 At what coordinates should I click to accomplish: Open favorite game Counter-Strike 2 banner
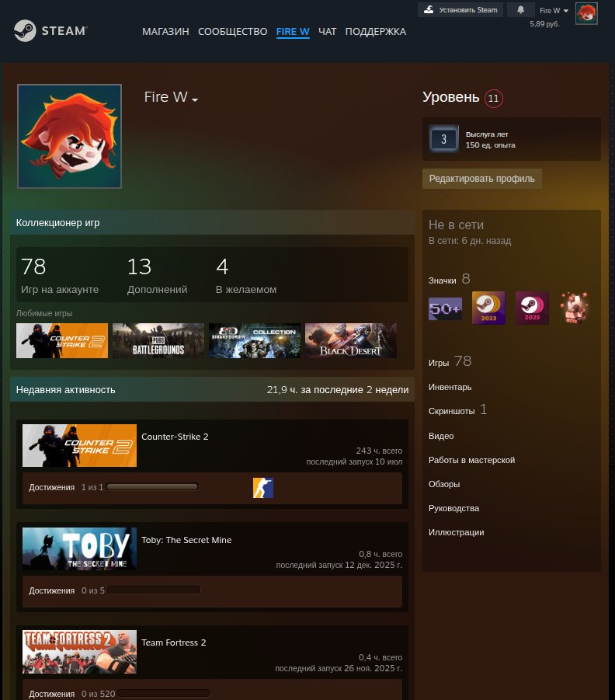62,340
